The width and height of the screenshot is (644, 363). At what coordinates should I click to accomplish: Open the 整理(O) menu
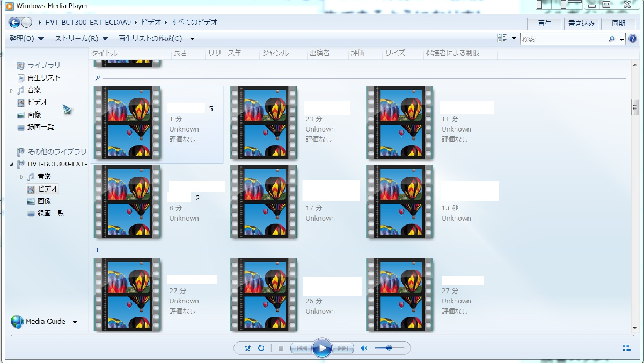point(27,39)
